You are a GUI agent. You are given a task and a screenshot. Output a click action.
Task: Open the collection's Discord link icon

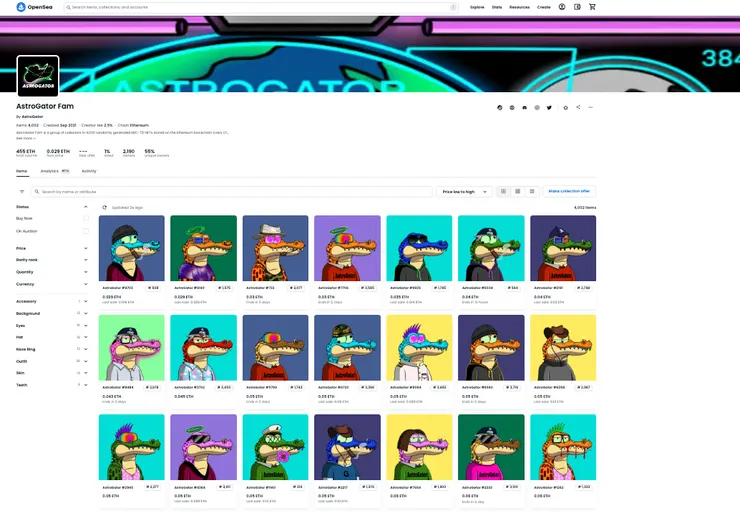coord(525,107)
